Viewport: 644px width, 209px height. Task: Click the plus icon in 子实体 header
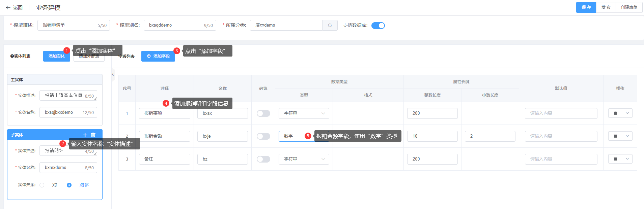coord(85,135)
